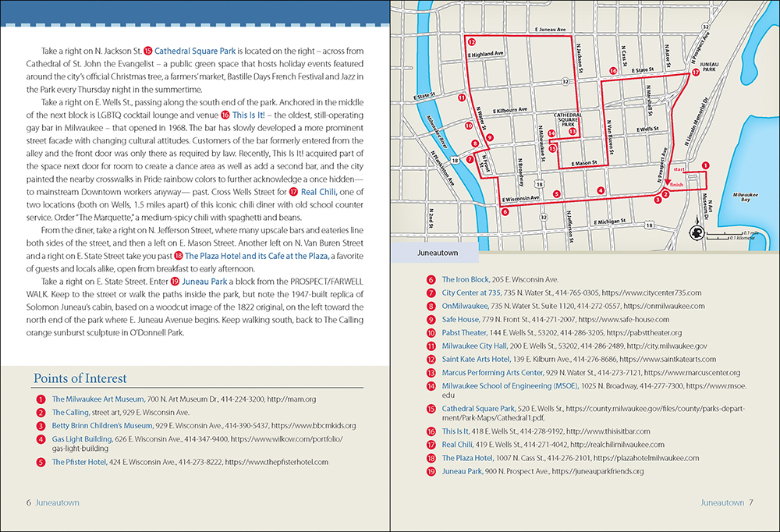This screenshot has height=532, width=780.
Task: Select the red 15 marker in the first paragraph
Action: (x=147, y=51)
